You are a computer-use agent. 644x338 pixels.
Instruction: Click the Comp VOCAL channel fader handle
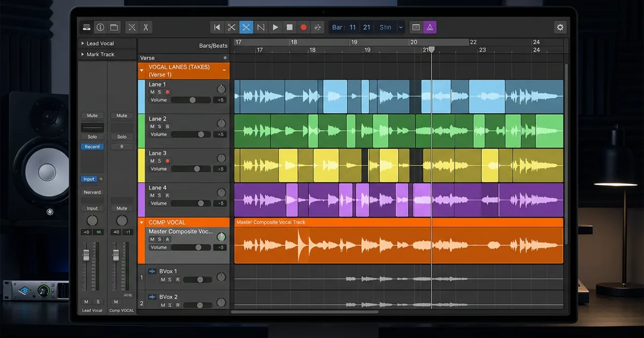pos(115,255)
